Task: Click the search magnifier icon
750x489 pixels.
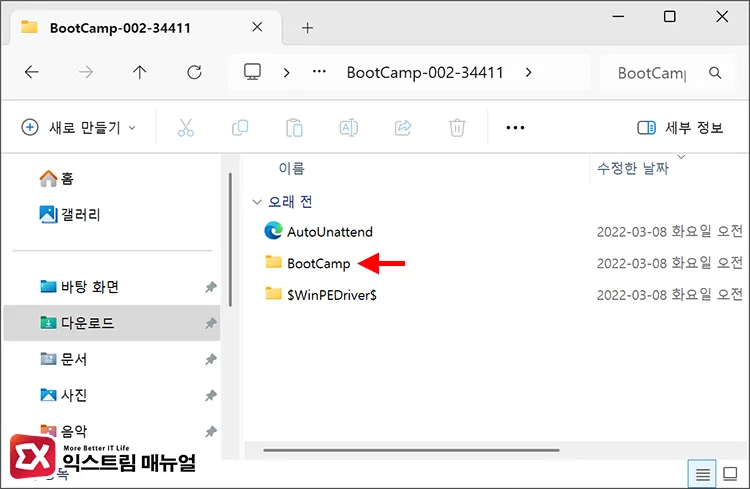Action: [715, 73]
